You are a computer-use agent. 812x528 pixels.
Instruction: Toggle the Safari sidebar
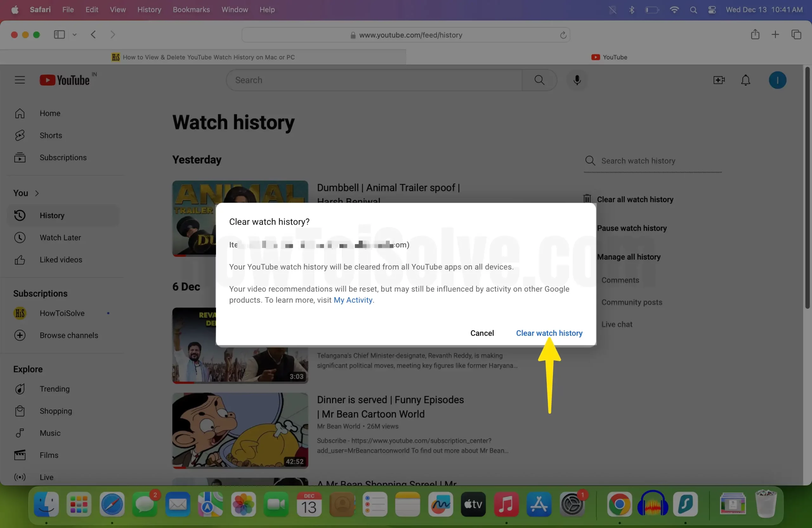pos(59,35)
